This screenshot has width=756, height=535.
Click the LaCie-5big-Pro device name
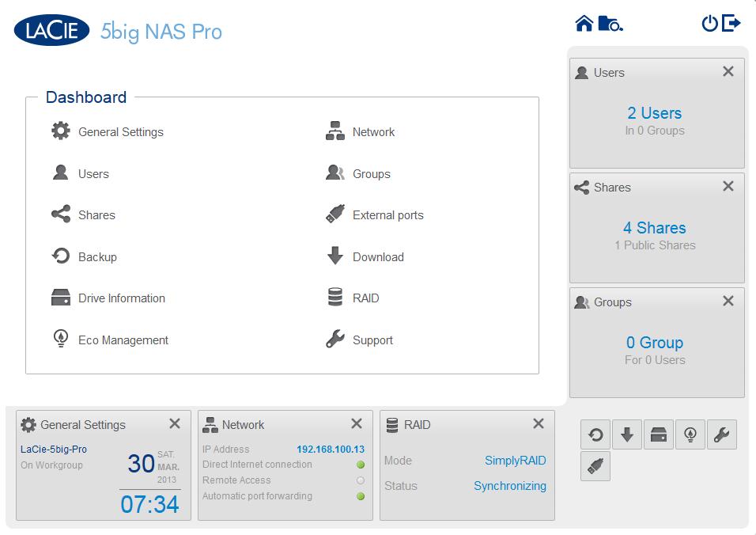click(x=54, y=449)
